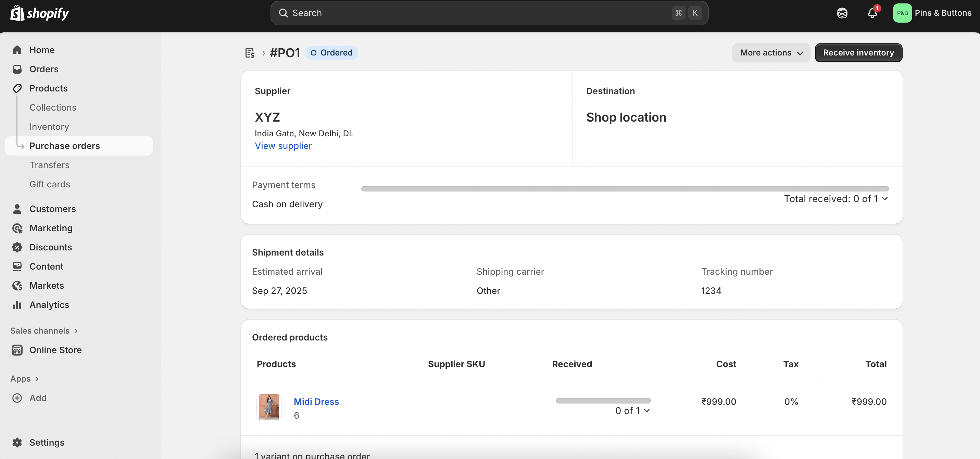Screen dimensions: 980x459
Task: Click the Marketing target icon
Action: click(x=17, y=228)
